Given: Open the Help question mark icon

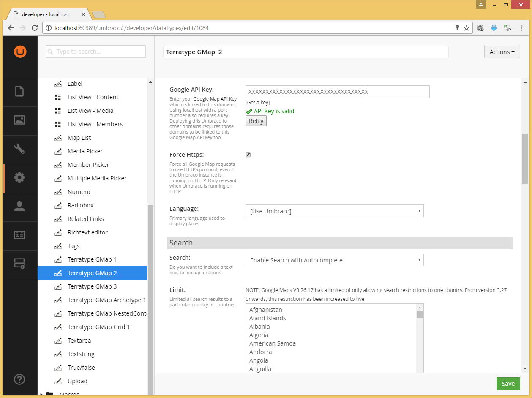Looking at the screenshot, I should 20,379.
